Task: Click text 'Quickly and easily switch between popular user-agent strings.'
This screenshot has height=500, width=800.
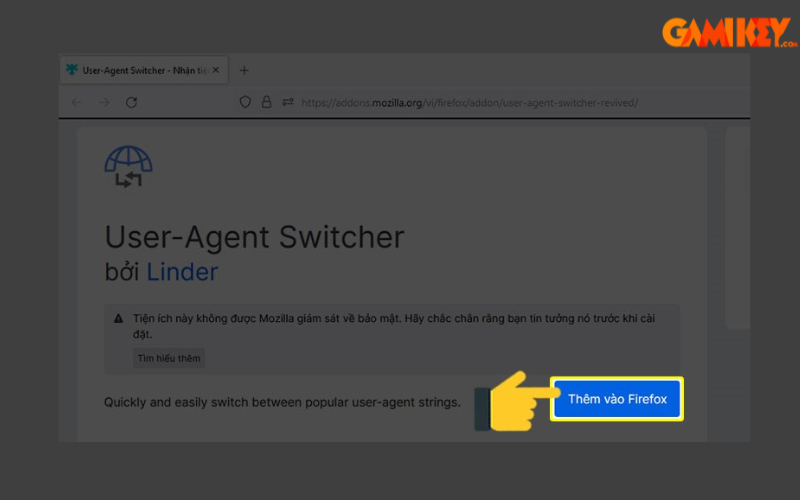Action: click(x=282, y=402)
